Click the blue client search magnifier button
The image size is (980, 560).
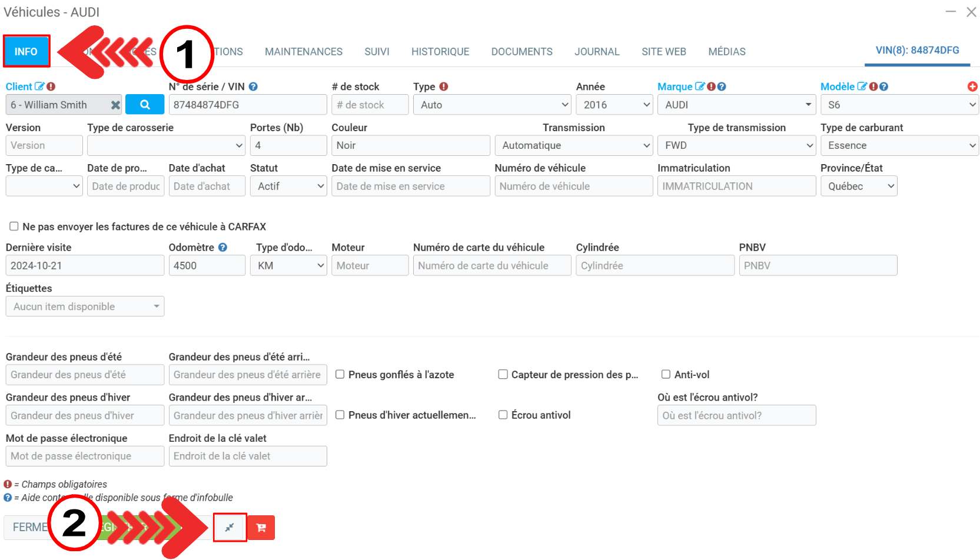pos(145,105)
